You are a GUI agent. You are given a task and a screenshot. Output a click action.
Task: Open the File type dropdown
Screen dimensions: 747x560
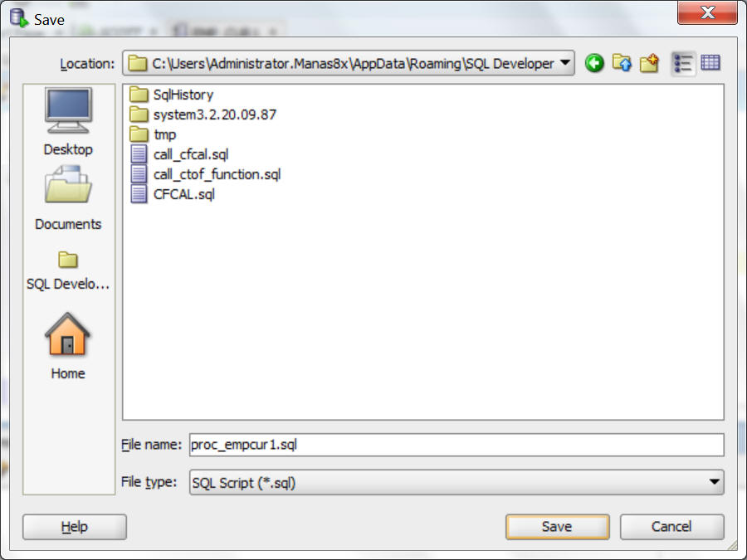(714, 482)
